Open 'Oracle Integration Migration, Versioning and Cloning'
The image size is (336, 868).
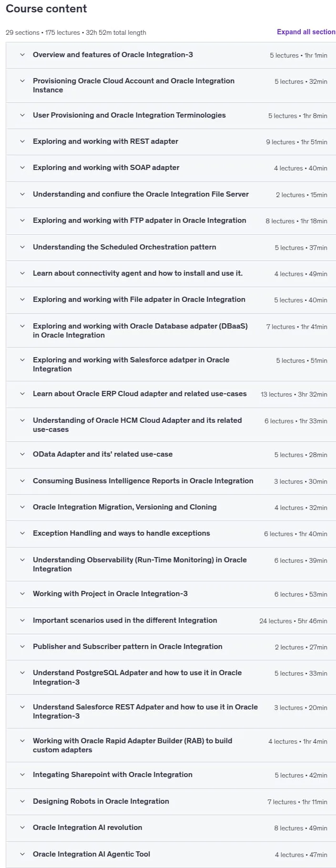(x=171, y=508)
